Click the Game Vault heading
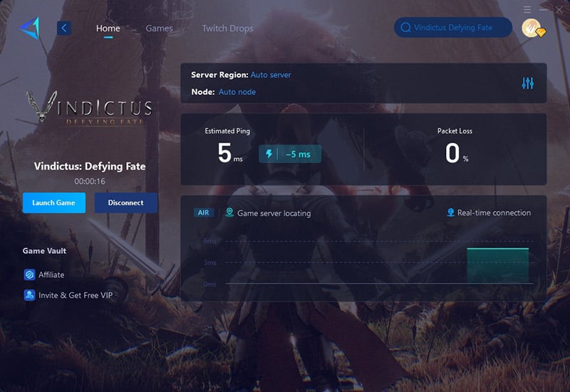570x392 pixels. click(x=44, y=251)
